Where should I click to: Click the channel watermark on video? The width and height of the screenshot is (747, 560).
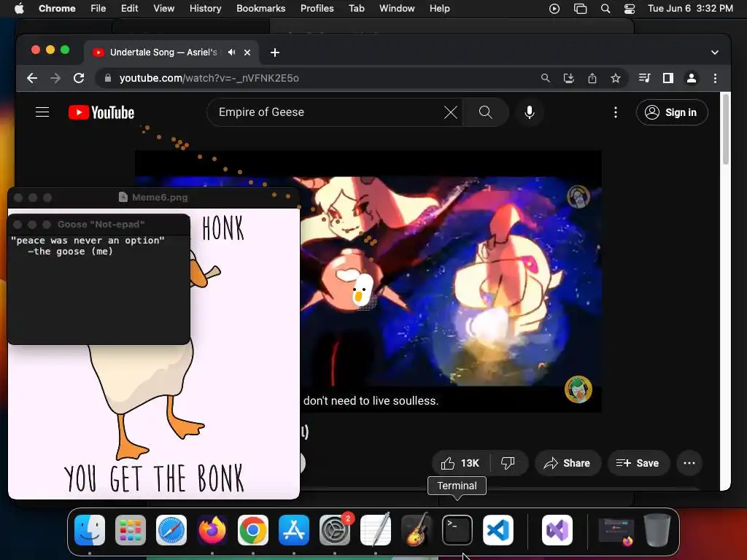point(578,389)
